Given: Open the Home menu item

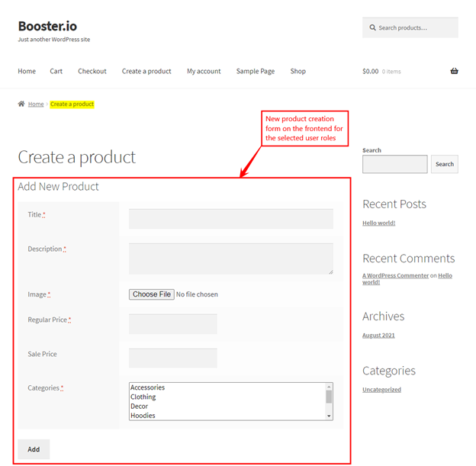Looking at the screenshot, I should coord(27,71).
